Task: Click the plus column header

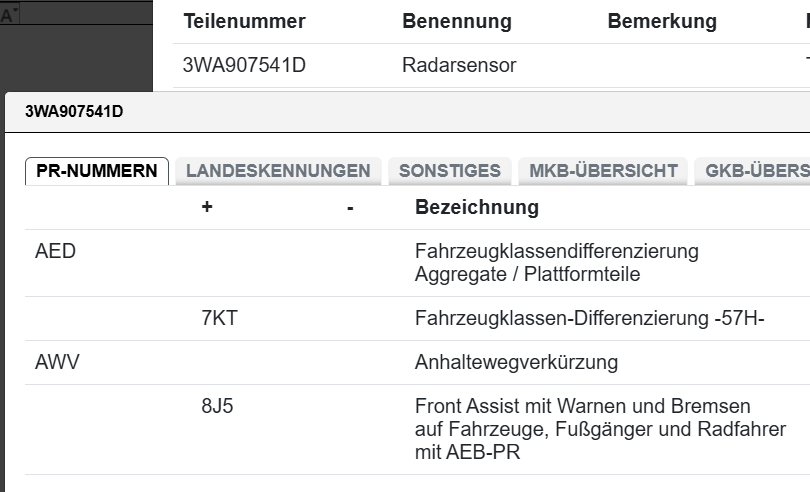Action: click(x=207, y=208)
